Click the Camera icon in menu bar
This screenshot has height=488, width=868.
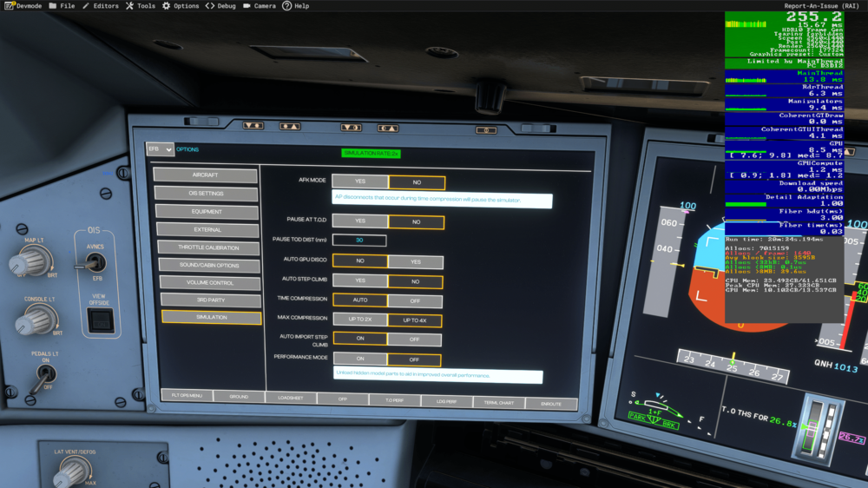pos(247,6)
